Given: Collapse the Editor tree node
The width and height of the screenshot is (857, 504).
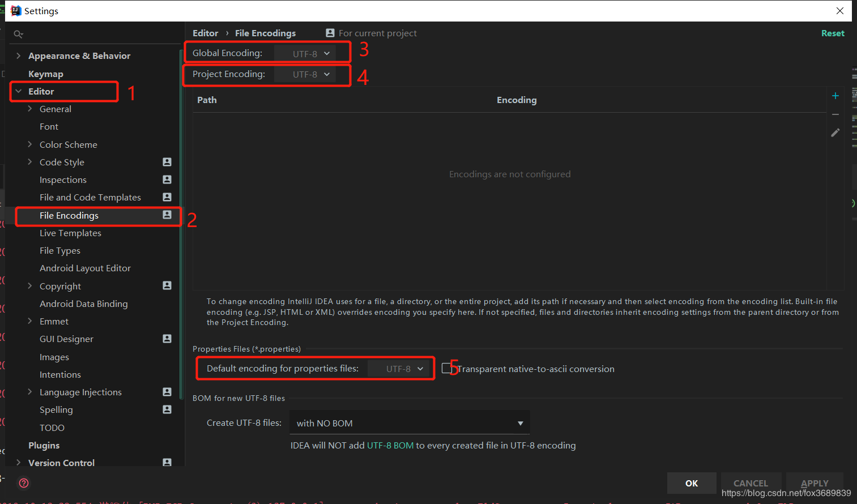Looking at the screenshot, I should pos(18,91).
